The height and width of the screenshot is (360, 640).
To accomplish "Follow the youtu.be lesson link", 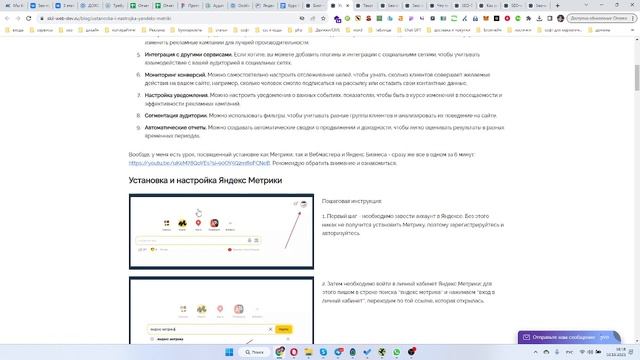I will [x=199, y=163].
